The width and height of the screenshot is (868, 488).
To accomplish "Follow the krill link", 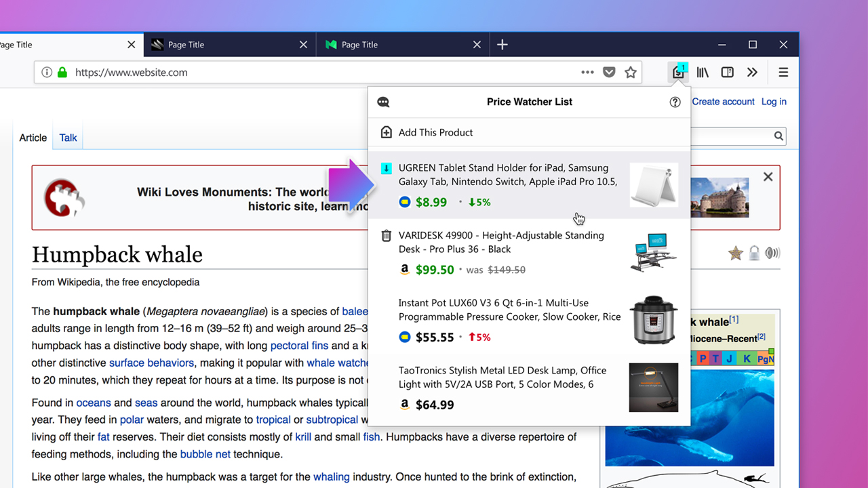I will [303, 437].
